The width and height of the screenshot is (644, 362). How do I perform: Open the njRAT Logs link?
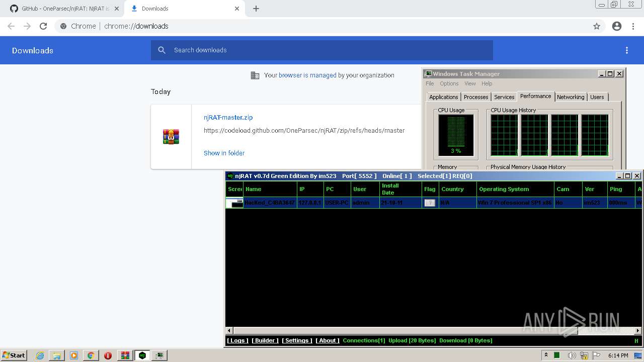(237, 340)
